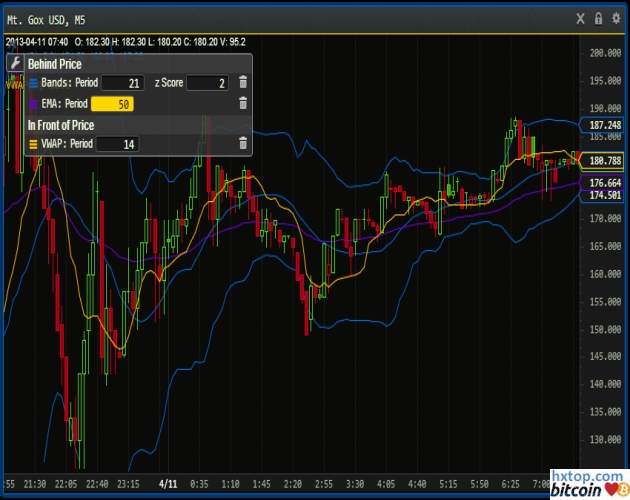Select the highlighted EMA Period field
630x500 pixels.
click(x=112, y=103)
